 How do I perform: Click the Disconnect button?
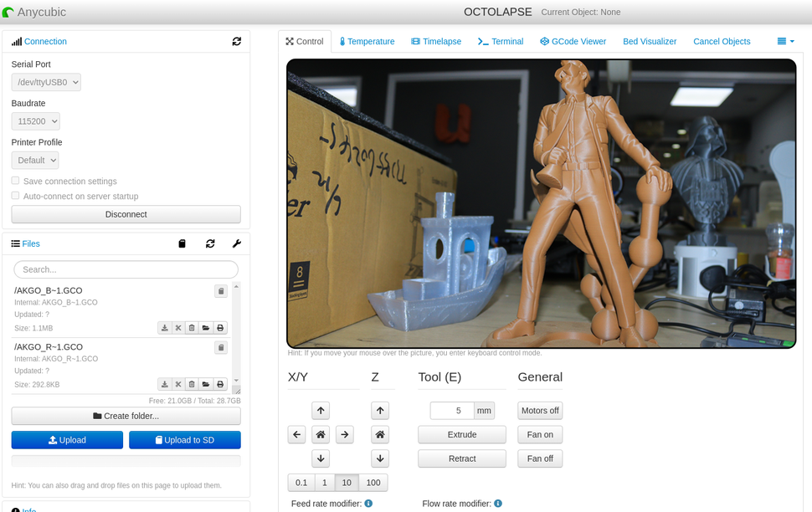[x=126, y=213]
